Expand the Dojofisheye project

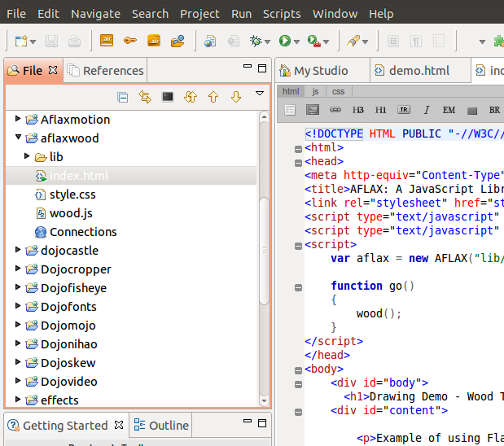pyautogui.click(x=18, y=287)
